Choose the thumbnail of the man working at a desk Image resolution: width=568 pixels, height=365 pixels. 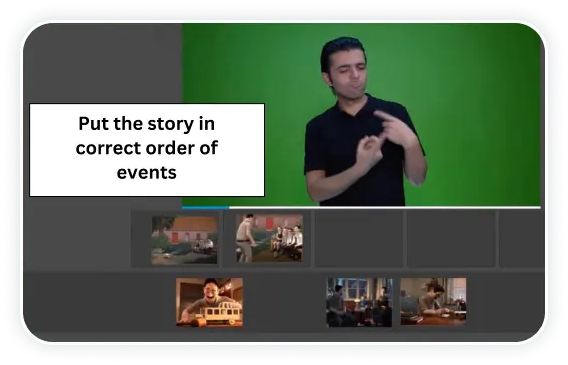(433, 301)
